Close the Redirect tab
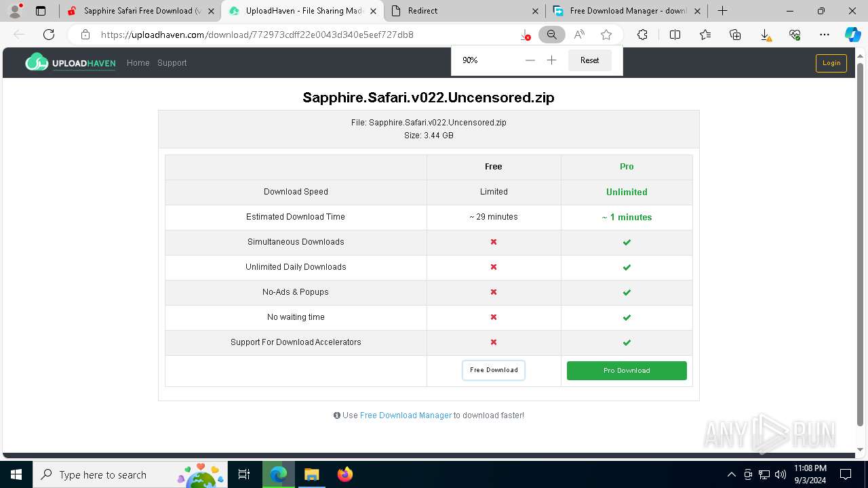The image size is (868, 488). tap(535, 11)
